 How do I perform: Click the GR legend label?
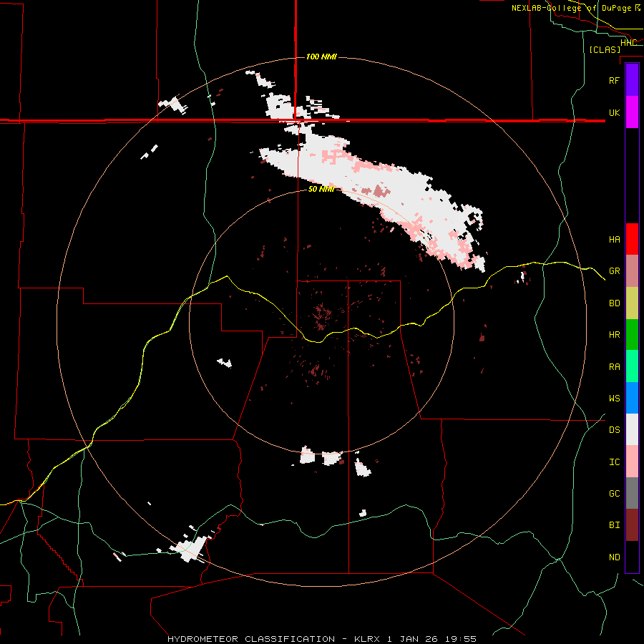[614, 271]
